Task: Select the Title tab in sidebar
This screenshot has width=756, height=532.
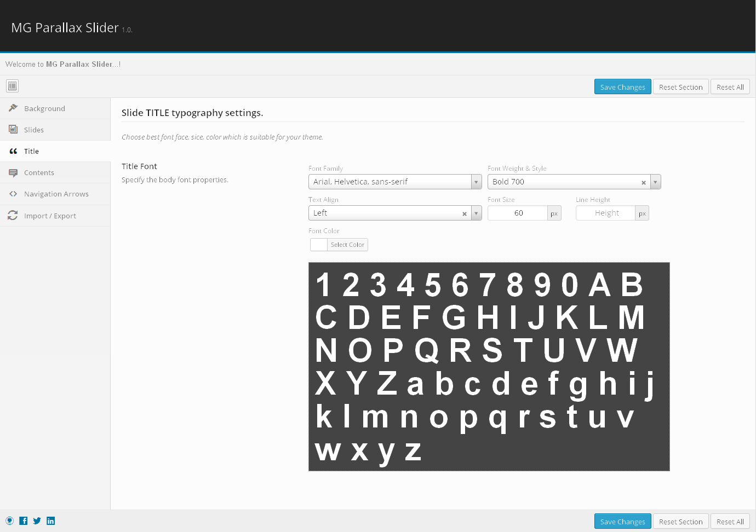Action: tap(55, 151)
